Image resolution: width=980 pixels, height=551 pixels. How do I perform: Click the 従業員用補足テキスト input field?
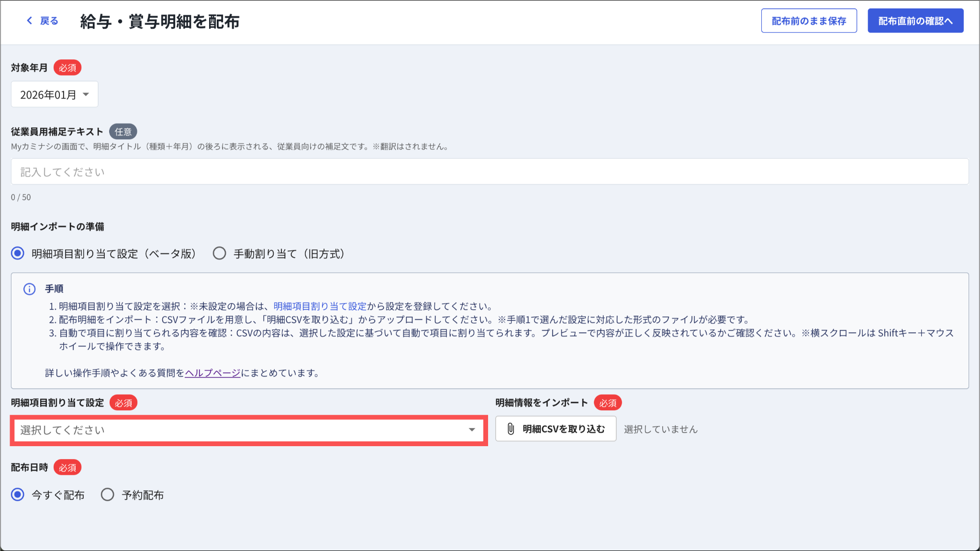490,172
